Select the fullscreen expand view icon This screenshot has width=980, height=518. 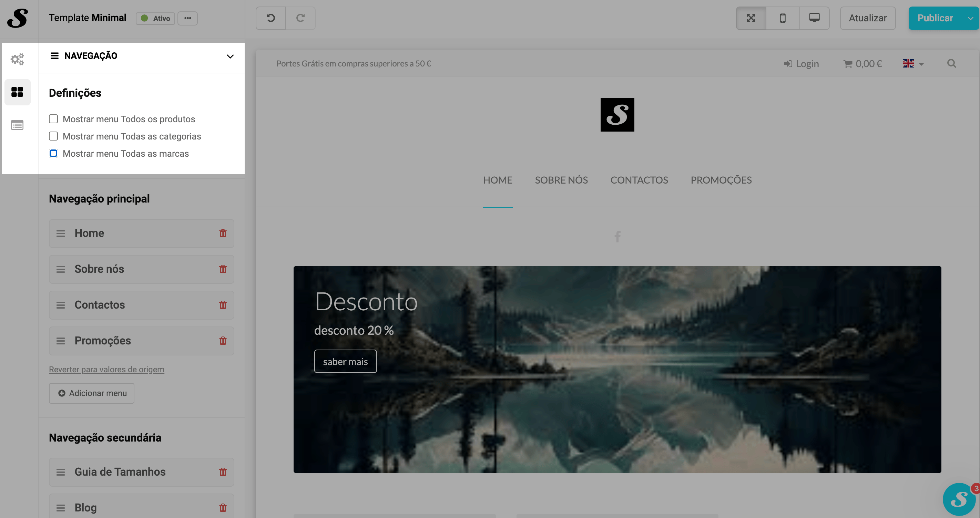tap(751, 18)
